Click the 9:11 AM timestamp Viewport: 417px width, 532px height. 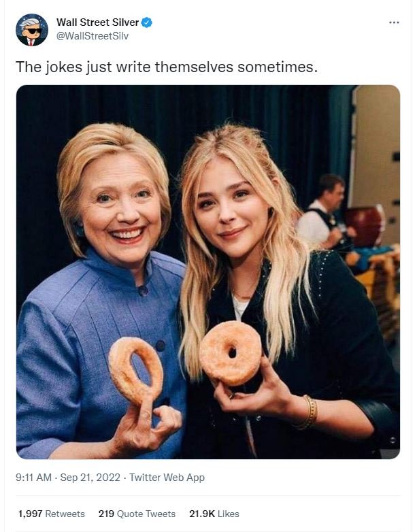click(x=33, y=478)
